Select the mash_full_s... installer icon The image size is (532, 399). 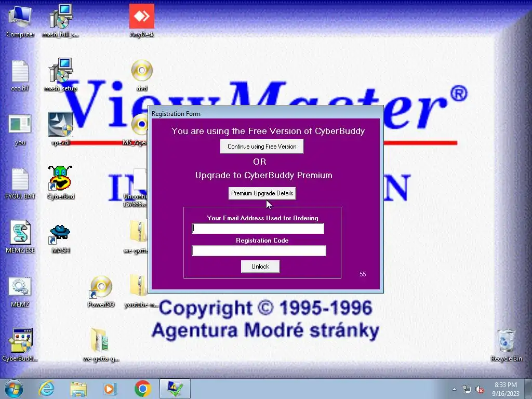(60, 20)
